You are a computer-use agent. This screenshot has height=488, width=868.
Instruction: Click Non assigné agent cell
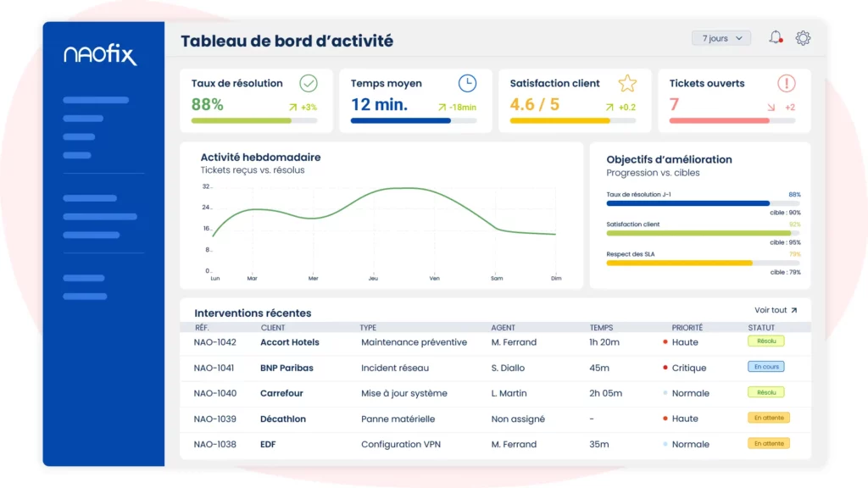pos(518,419)
